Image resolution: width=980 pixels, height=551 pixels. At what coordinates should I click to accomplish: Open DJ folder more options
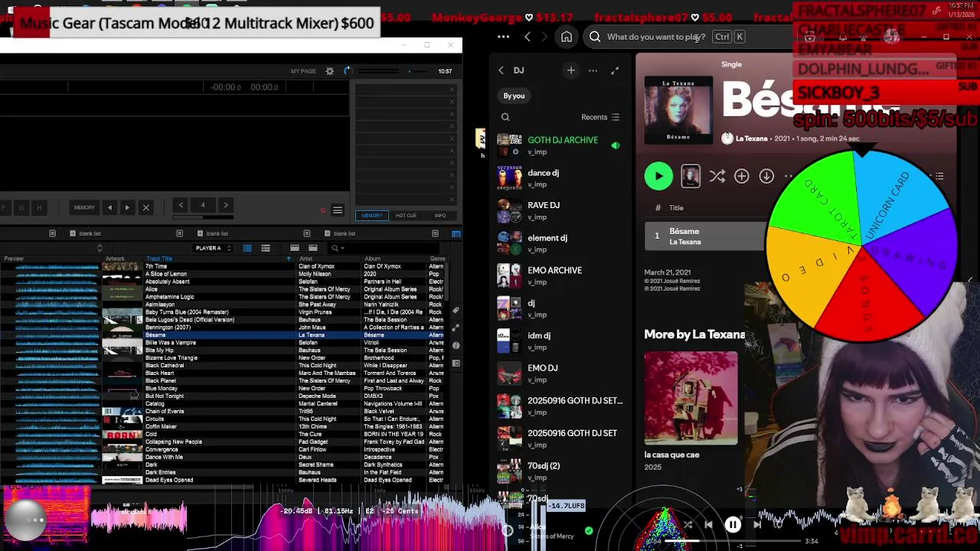coord(593,70)
